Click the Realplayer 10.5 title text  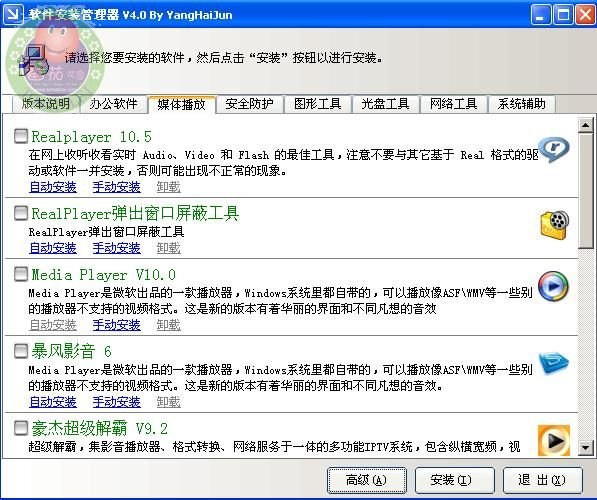pyautogui.click(x=91, y=136)
